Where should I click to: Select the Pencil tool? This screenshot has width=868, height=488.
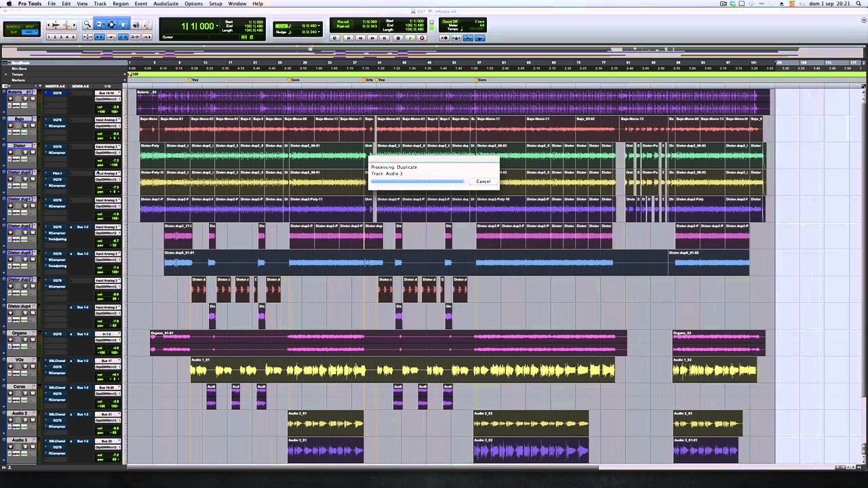click(146, 25)
